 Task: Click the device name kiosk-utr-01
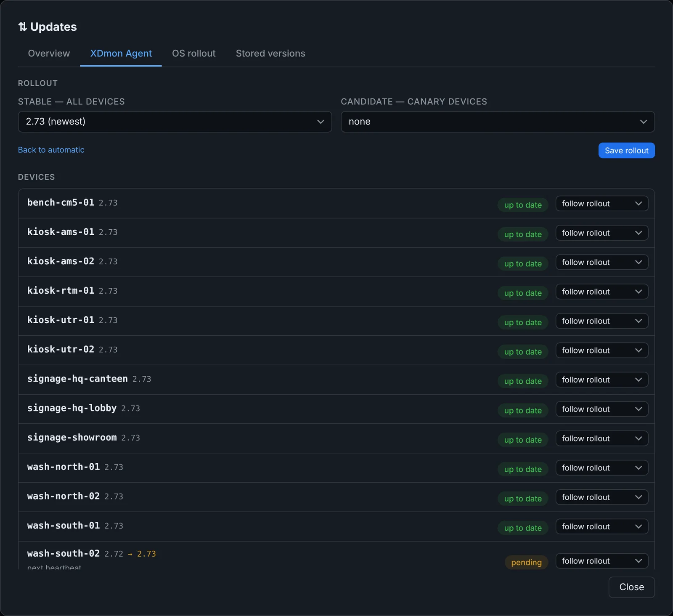[x=61, y=320]
